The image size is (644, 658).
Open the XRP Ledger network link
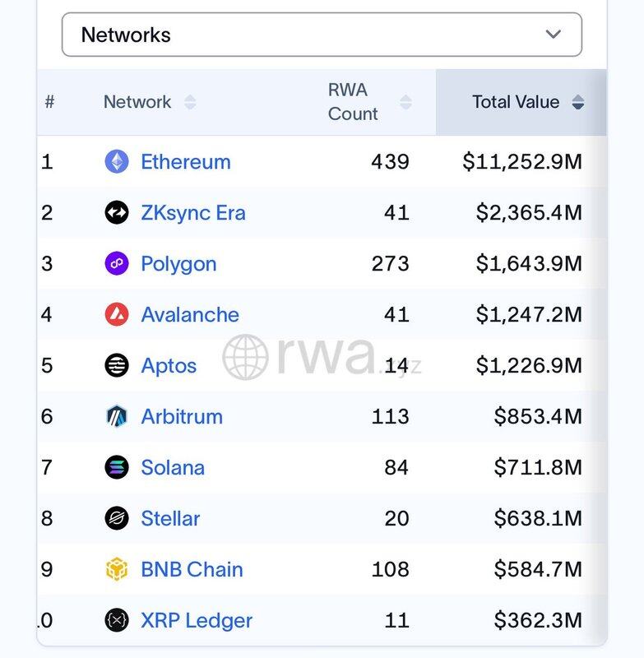click(x=197, y=620)
